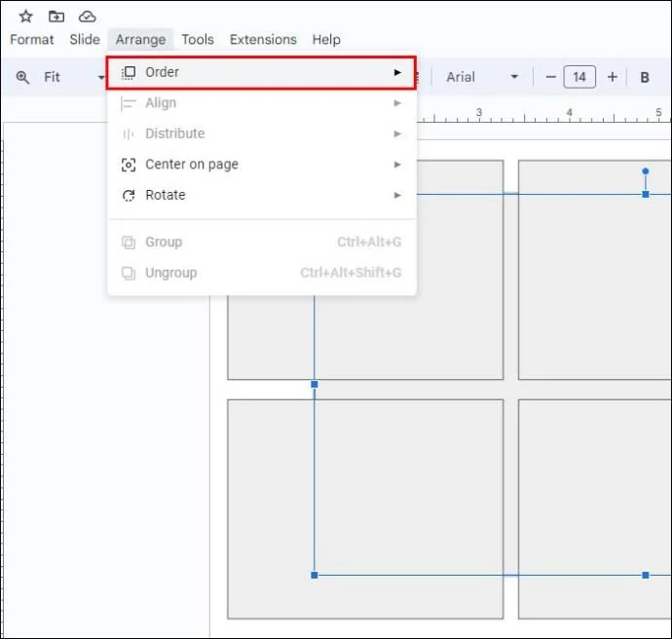Click the zoom magnifier icon
672x639 pixels.
(22, 78)
